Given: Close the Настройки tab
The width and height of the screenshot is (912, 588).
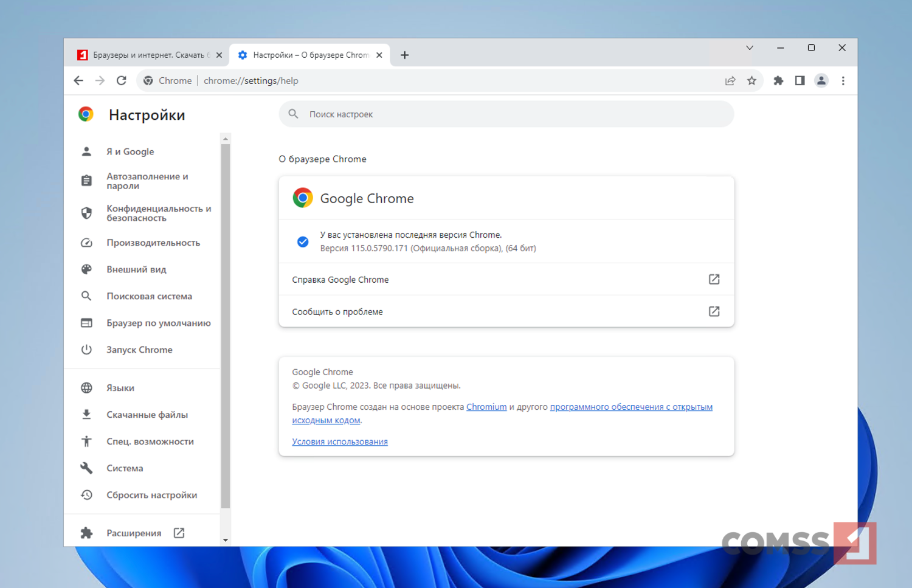Looking at the screenshot, I should [x=379, y=55].
